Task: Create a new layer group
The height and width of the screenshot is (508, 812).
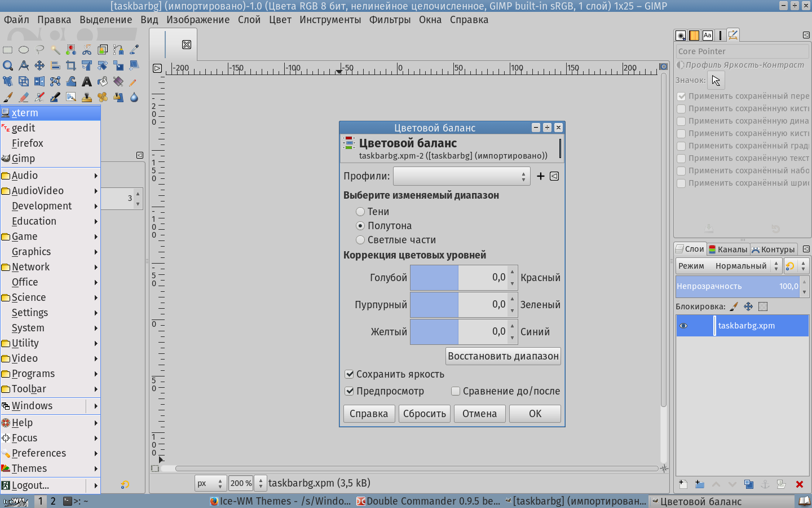Action: pyautogui.click(x=699, y=484)
